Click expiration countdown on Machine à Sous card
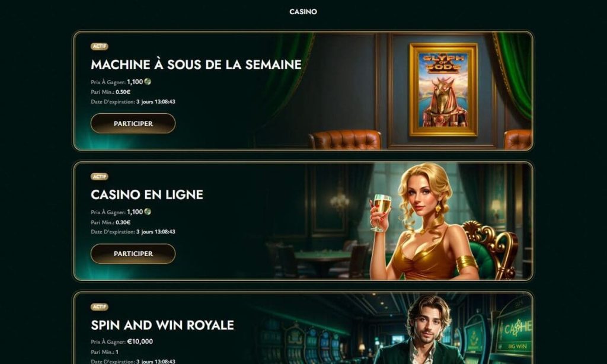607x364 pixels. 156,101
